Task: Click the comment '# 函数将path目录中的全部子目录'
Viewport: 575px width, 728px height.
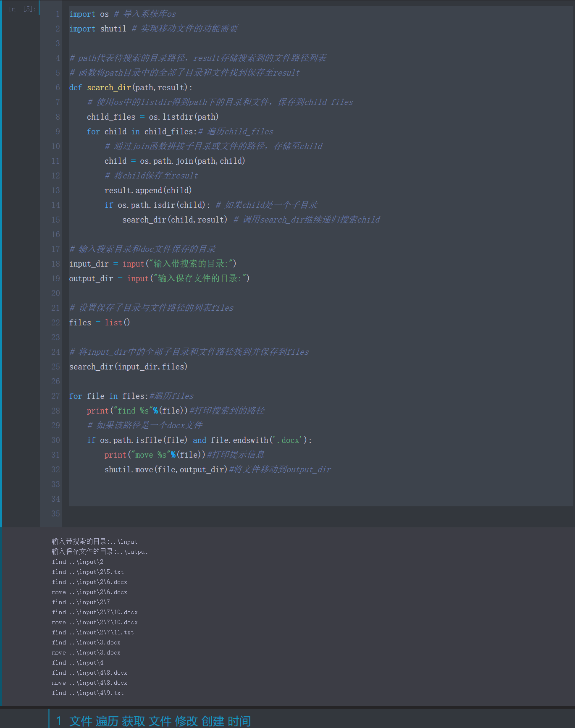Action: (x=184, y=73)
